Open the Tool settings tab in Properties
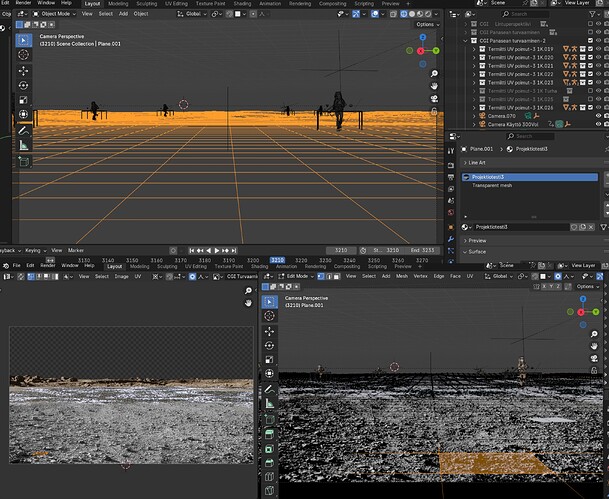This screenshot has height=499, width=609. pos(451,151)
